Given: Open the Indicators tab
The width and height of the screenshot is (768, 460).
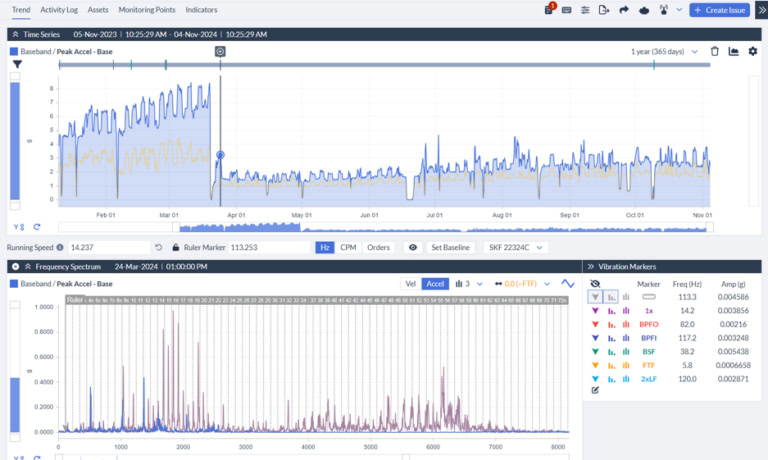Looking at the screenshot, I should [201, 10].
